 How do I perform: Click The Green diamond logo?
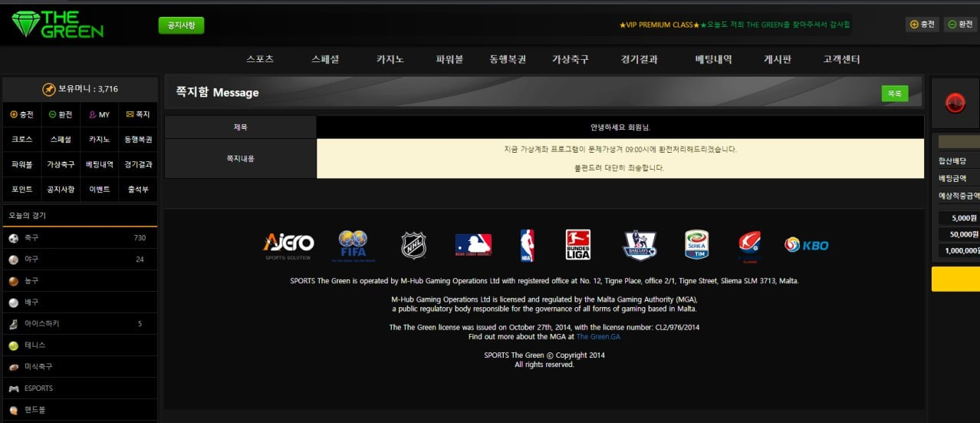click(58, 25)
